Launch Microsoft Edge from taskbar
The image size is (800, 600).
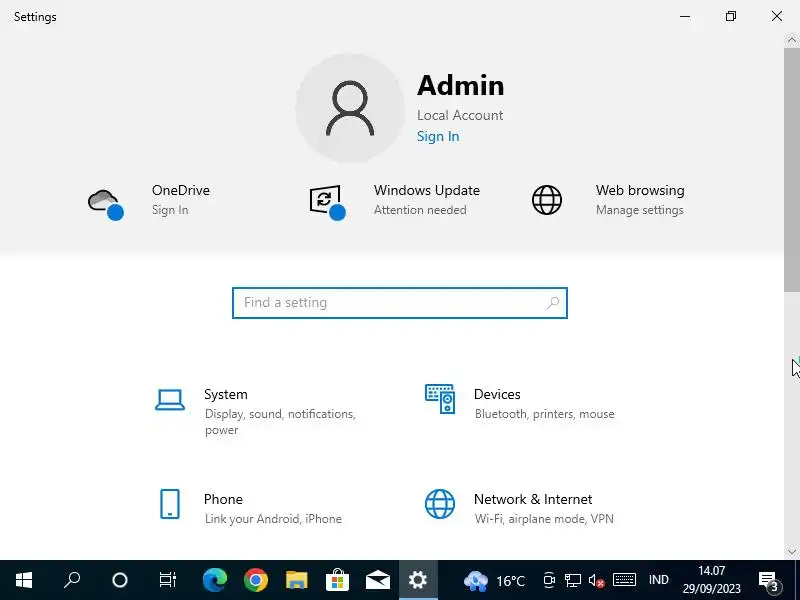coord(215,580)
